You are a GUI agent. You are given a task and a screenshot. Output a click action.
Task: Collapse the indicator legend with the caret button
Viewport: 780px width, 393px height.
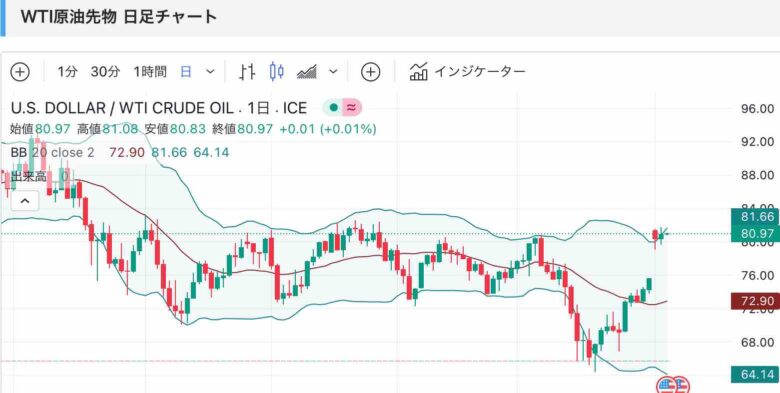click(x=25, y=201)
